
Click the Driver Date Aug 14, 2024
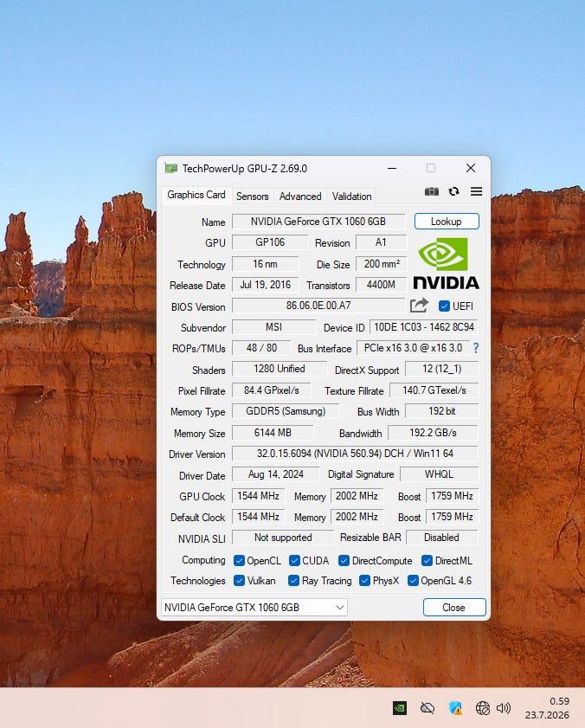(276, 474)
